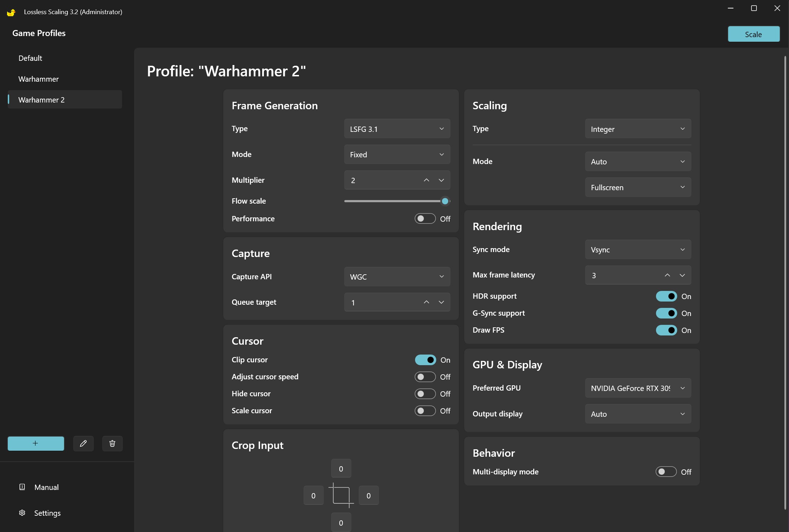Select the Default profile

click(x=65, y=58)
